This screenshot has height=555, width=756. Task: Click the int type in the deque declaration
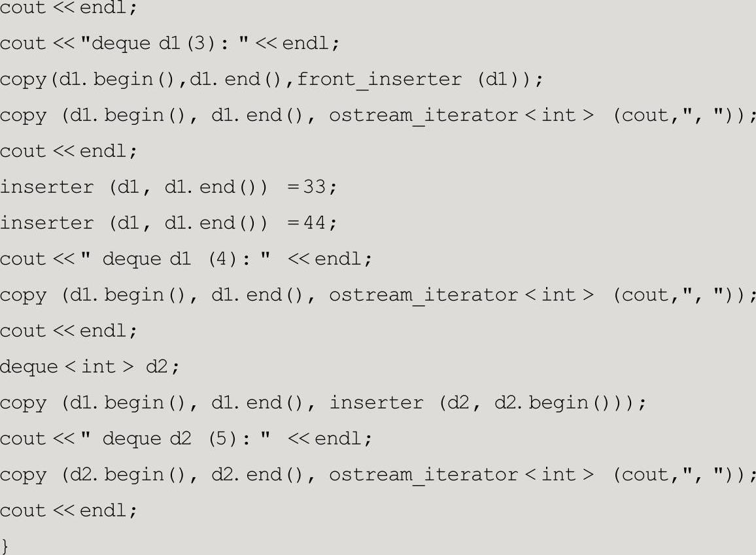(x=98, y=367)
